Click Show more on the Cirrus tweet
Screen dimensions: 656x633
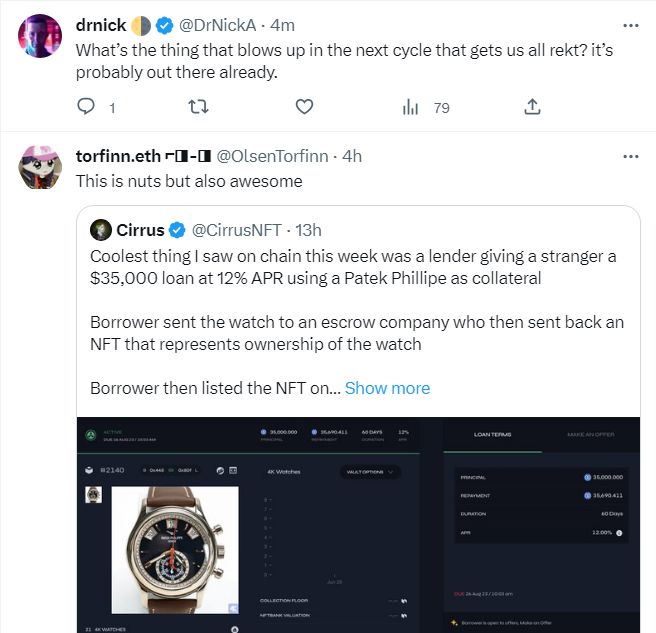tap(387, 388)
